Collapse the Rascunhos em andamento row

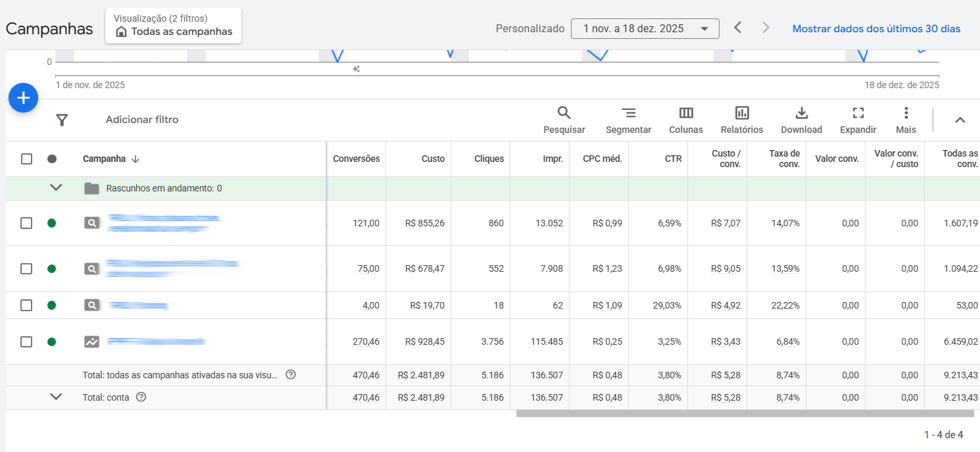point(56,188)
